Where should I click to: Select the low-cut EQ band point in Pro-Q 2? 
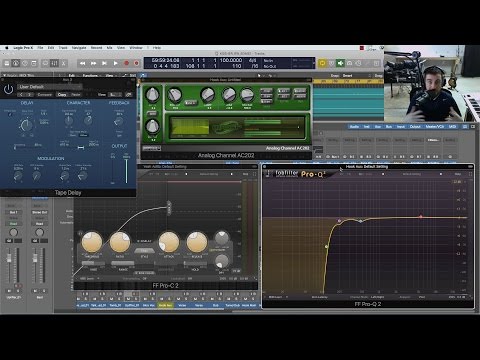326,246
